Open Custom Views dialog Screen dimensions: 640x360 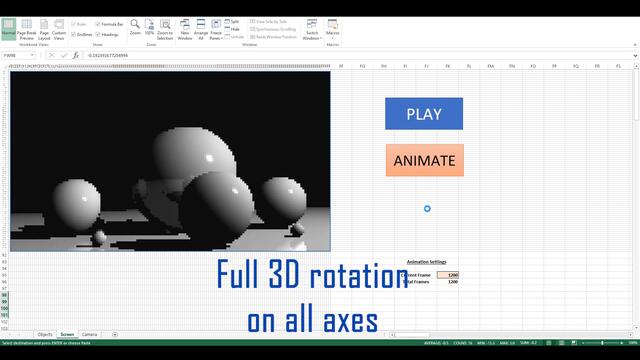[59, 29]
